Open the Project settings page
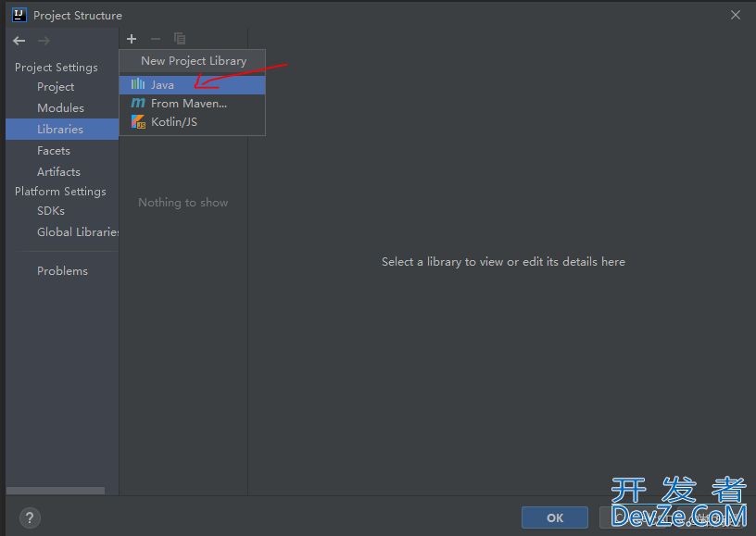Viewport: 756px width, 536px height. pos(56,87)
